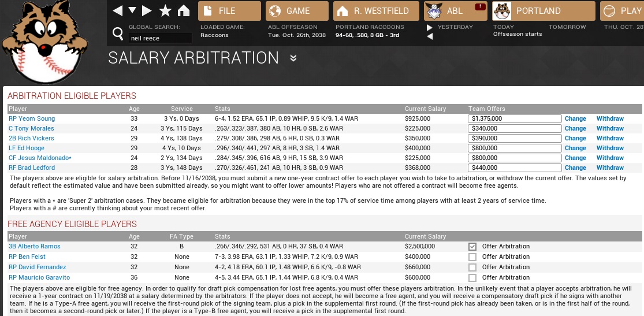Click Rich Vickers' $390,000 offer field
Image resolution: width=644 pixels, height=316 pixels.
(x=515, y=138)
